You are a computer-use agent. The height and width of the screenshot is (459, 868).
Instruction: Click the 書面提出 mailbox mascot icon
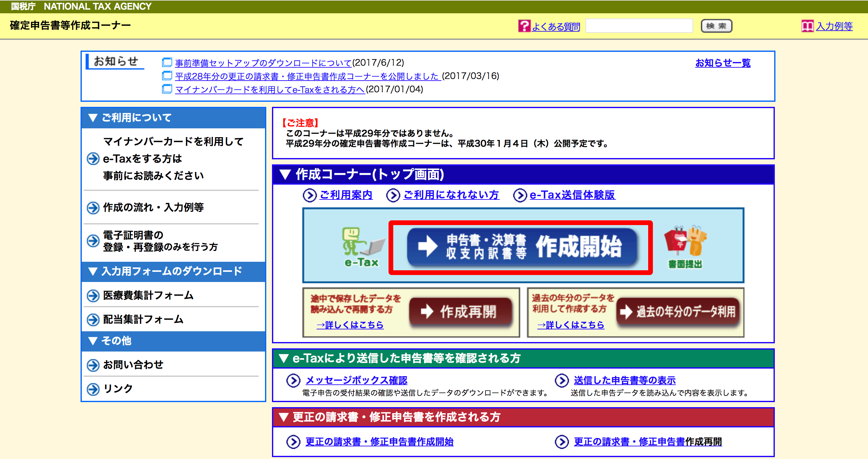(685, 247)
